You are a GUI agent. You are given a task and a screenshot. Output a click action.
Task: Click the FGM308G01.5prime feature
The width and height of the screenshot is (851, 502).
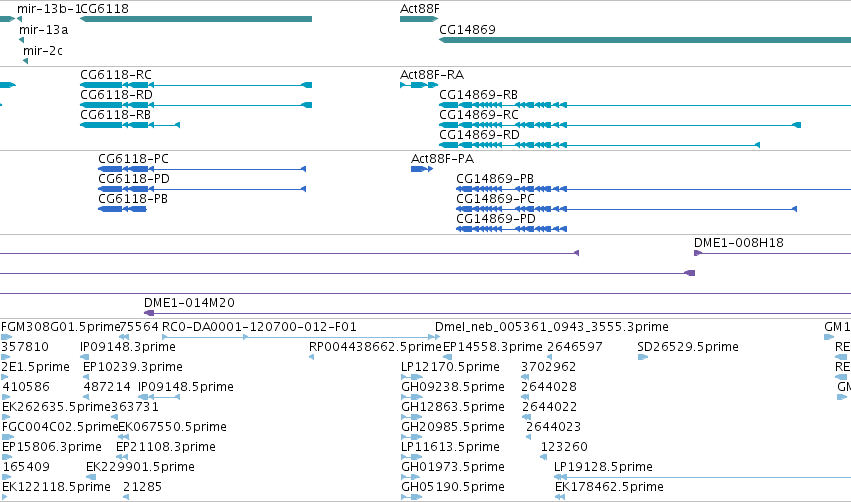(7, 337)
